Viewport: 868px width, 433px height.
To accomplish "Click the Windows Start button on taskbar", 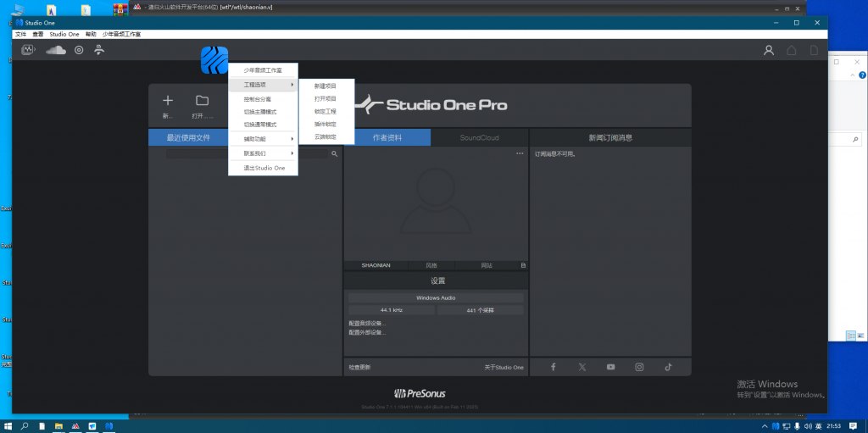I will pyautogui.click(x=8, y=426).
